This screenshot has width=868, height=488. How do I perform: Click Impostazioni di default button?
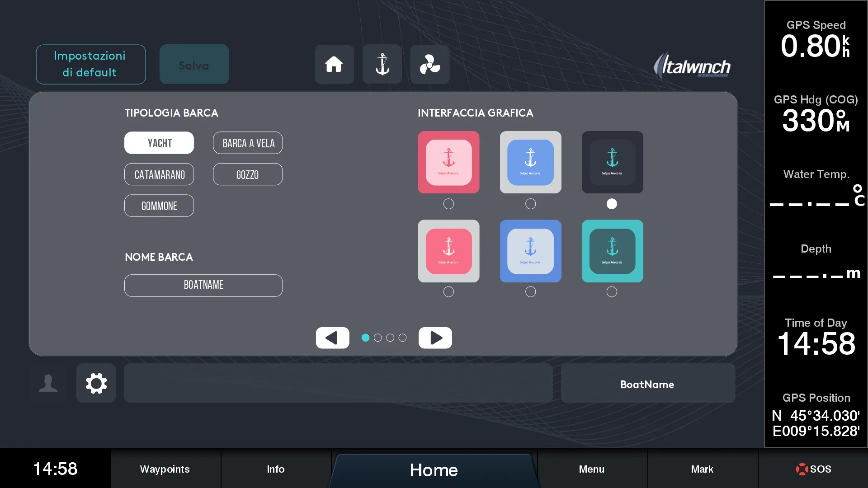[90, 64]
